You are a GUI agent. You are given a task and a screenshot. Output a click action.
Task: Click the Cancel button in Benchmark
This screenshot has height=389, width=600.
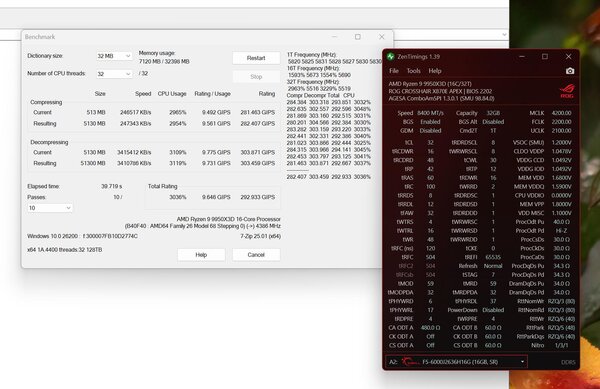(256, 255)
